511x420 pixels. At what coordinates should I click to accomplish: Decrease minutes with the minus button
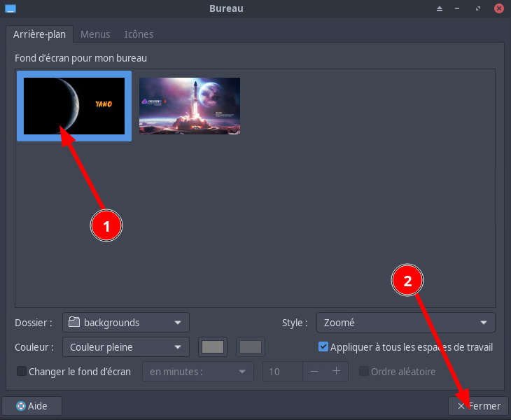click(314, 372)
